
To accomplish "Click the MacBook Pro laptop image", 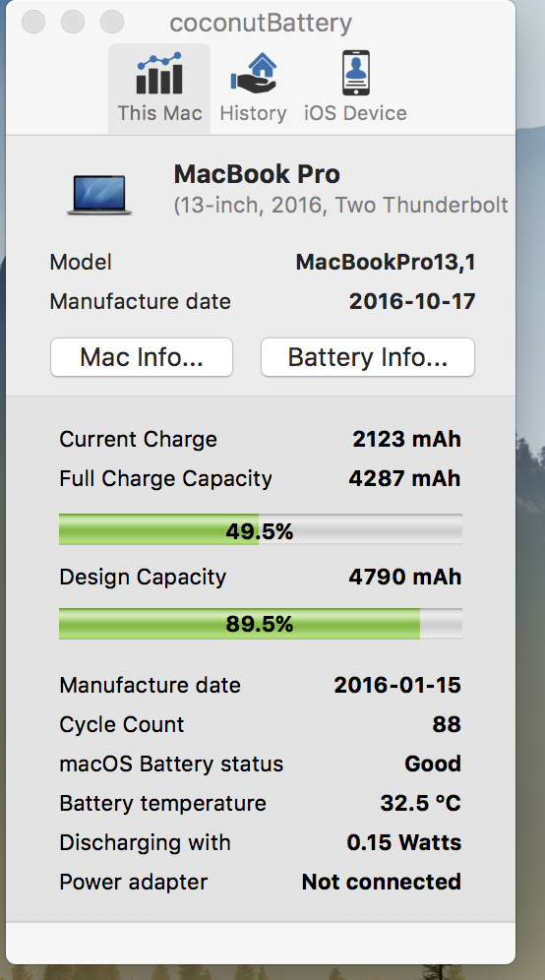I will [x=99, y=196].
